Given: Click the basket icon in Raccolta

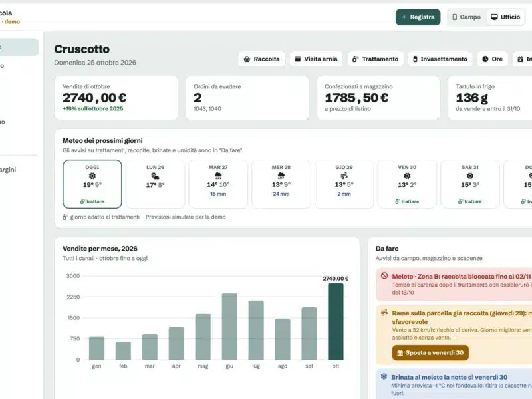Looking at the screenshot, I should click(247, 59).
